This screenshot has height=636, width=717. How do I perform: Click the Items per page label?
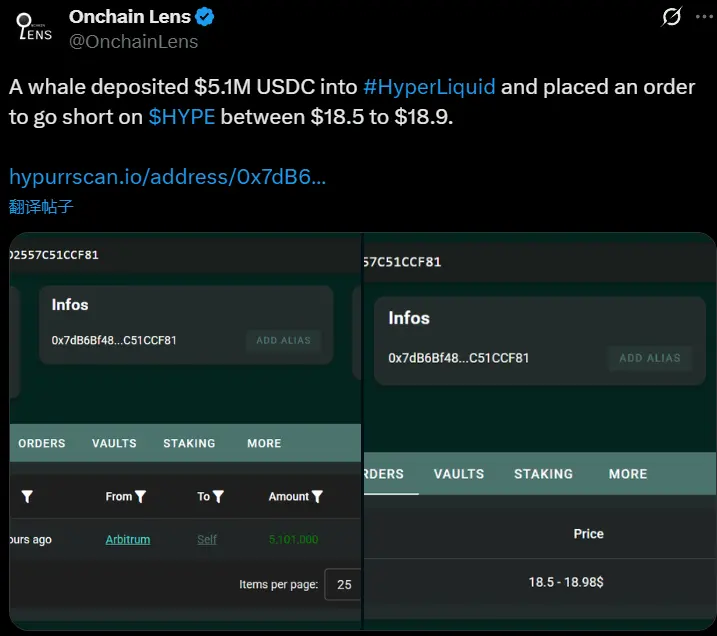click(278, 584)
